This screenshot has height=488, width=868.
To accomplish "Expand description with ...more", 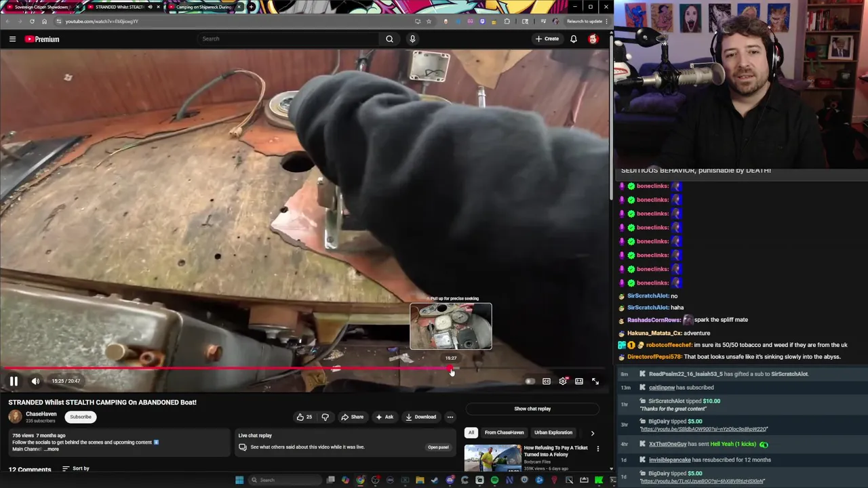I will pyautogui.click(x=52, y=449).
